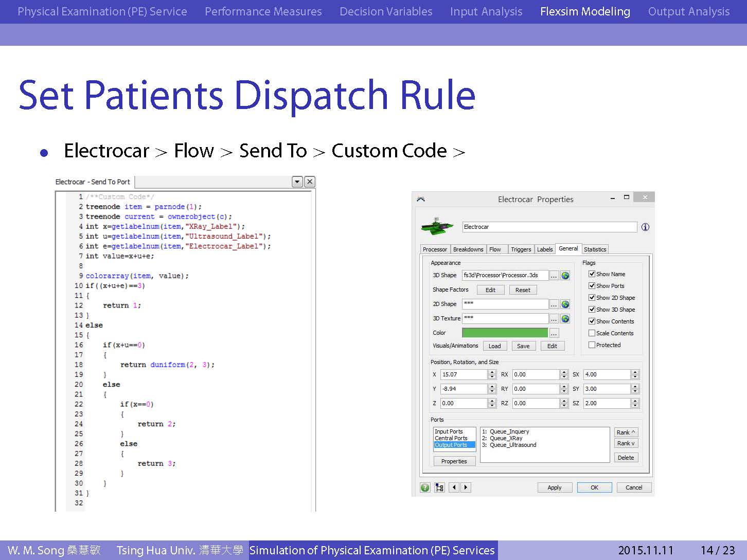This screenshot has height=560, width=747.
Task: Click the green Color swatch bar
Action: 505,333
